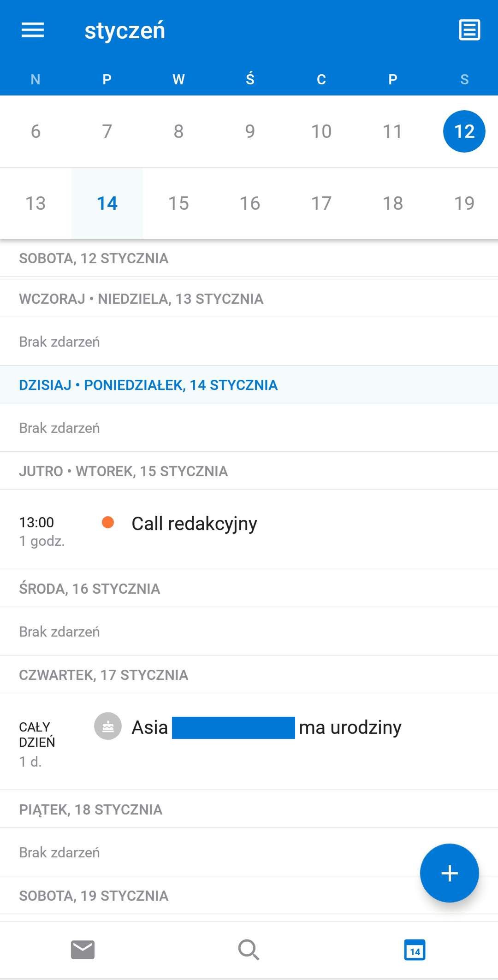
Task: Open the Asia ma urodziny event
Action: (x=249, y=741)
